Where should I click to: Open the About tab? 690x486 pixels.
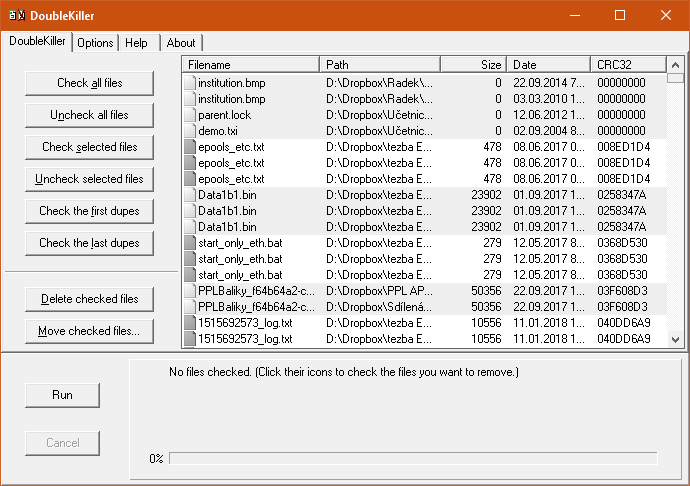pyautogui.click(x=181, y=43)
